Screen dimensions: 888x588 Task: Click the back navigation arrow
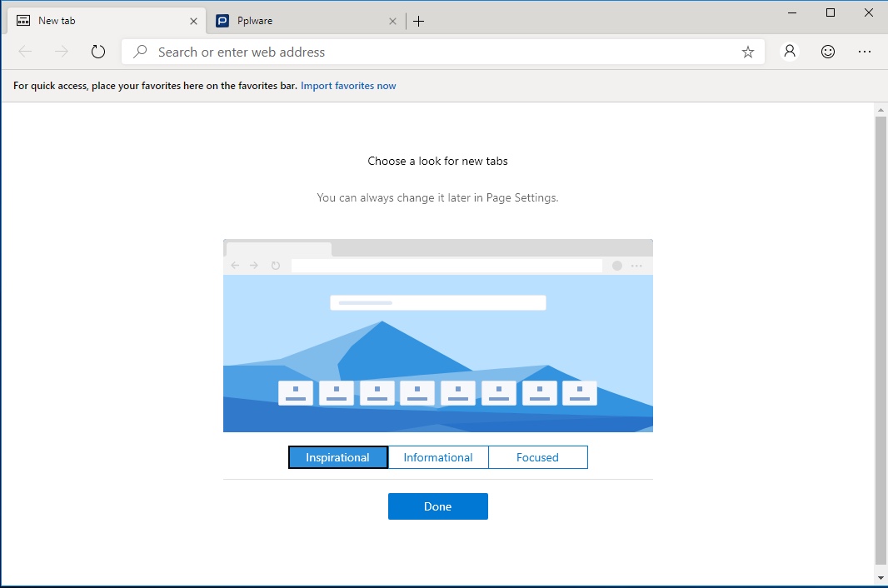25,51
